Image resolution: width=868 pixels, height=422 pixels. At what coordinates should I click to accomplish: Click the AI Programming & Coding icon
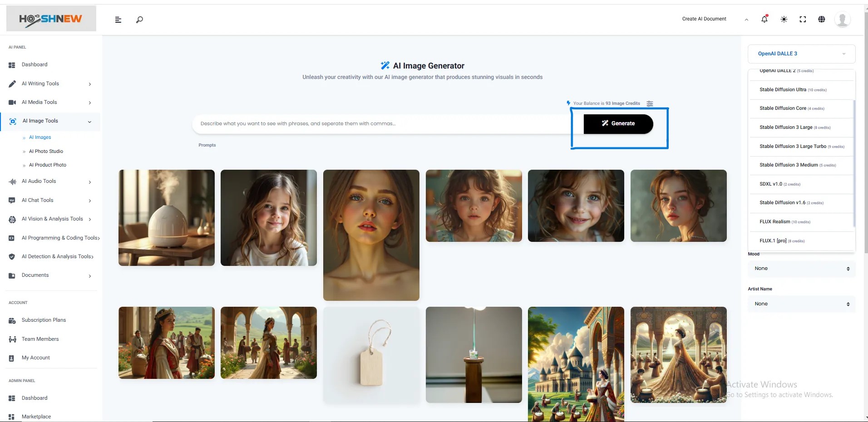[x=12, y=238]
